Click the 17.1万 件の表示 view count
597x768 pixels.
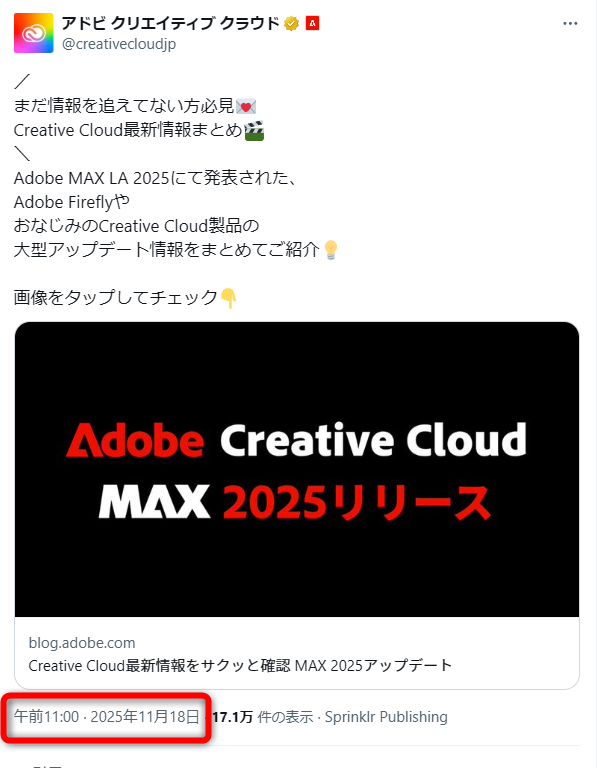[263, 717]
